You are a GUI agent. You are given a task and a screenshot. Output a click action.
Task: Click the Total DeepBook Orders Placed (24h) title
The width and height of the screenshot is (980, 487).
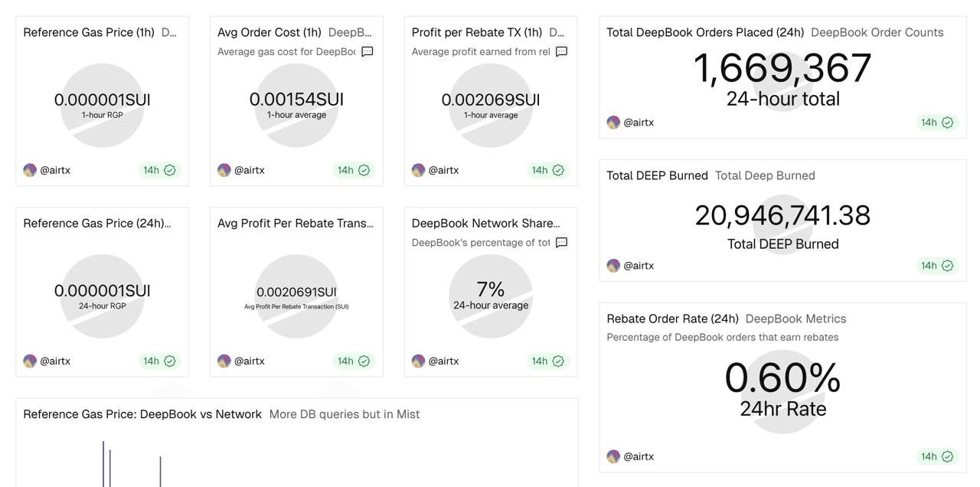point(704,31)
